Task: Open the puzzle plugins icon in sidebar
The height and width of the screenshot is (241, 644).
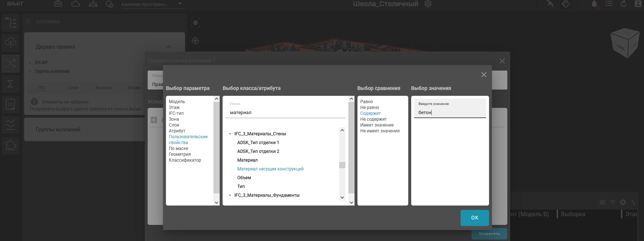Action: click(x=11, y=146)
